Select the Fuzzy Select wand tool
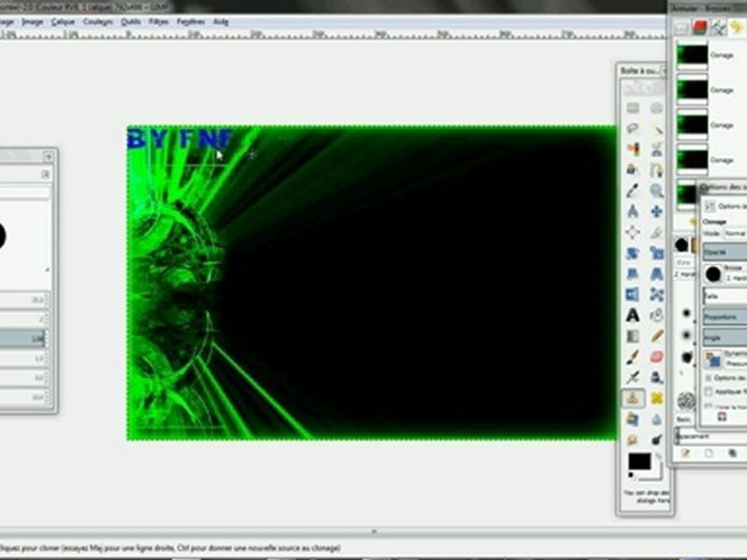This screenshot has width=747, height=560. click(657, 128)
